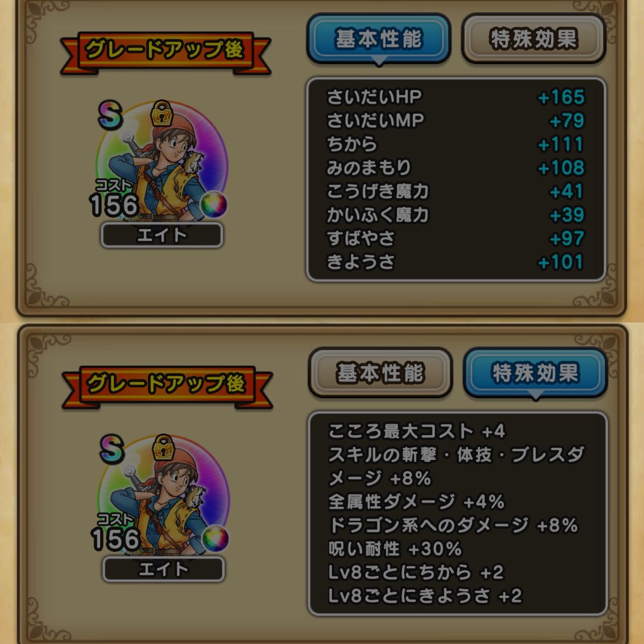Open the 特殊効果 tab in lower panel

click(535, 373)
